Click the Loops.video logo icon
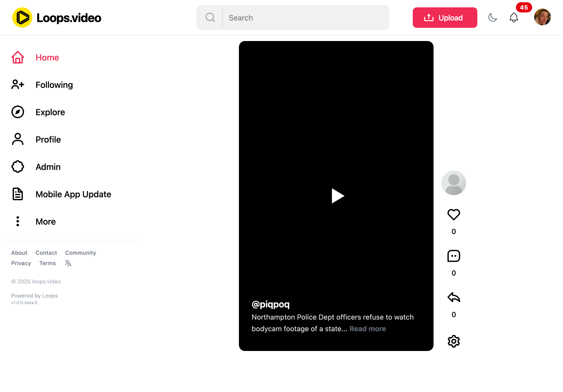This screenshot has width=563, height=392. click(22, 17)
